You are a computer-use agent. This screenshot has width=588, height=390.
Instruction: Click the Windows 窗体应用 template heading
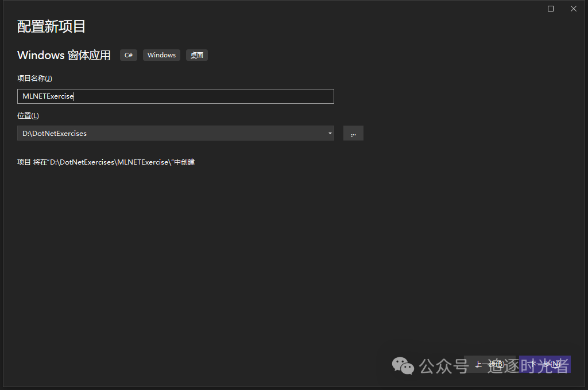pyautogui.click(x=64, y=55)
